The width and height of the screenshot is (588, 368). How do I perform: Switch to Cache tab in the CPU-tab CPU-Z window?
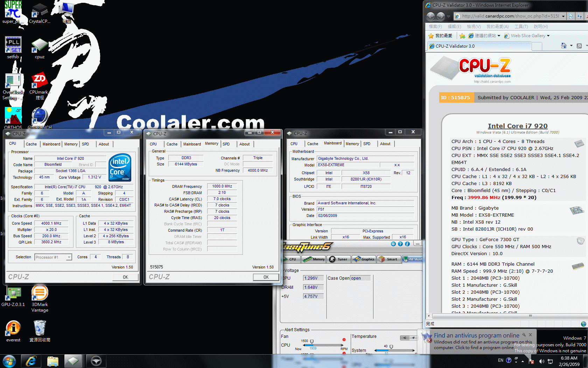[x=31, y=144]
